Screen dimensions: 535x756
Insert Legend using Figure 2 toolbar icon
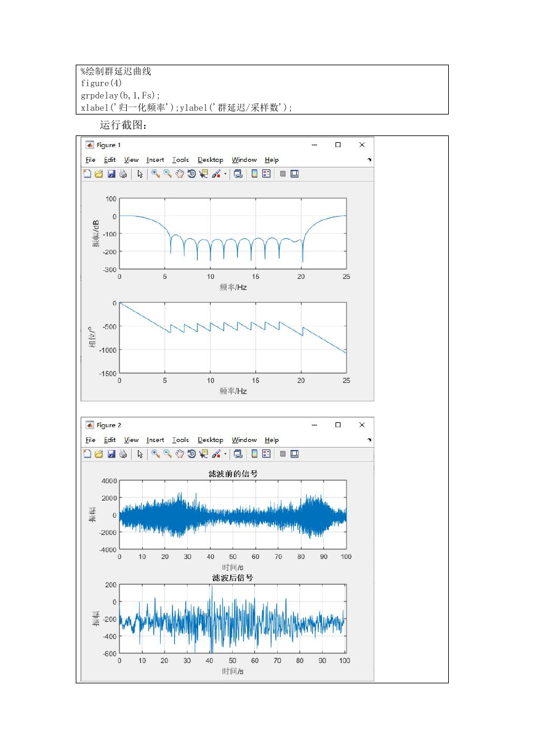pos(266,454)
